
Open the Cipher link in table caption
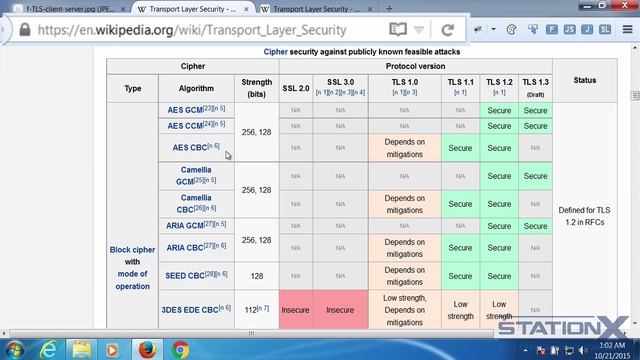pos(276,52)
